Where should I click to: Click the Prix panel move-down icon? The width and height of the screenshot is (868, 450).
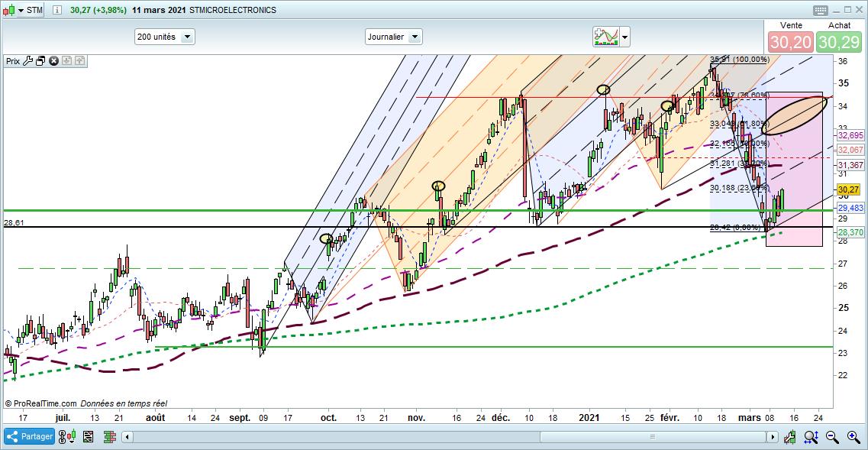click(66, 61)
